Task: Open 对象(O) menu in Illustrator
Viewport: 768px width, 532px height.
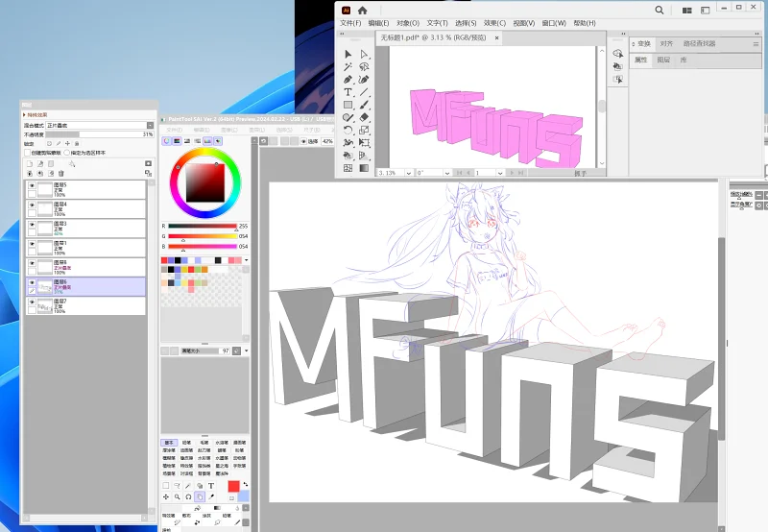Action: tap(407, 23)
